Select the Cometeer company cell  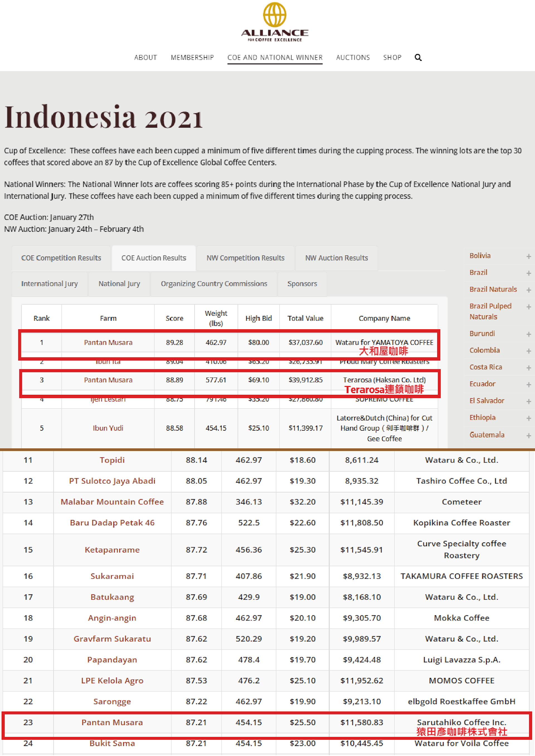[462, 502]
